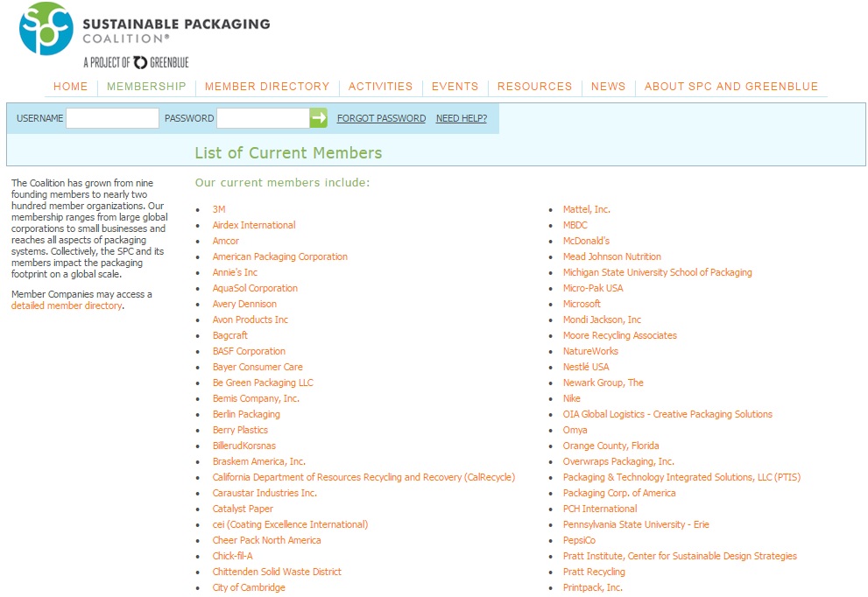Click the McDonald's member link
Image resolution: width=868 pixels, height=597 pixels.
[586, 241]
